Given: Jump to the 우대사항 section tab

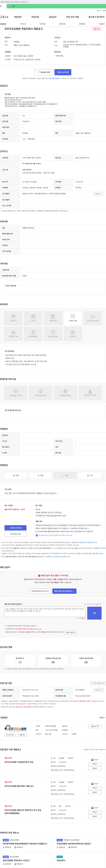Looking at the screenshot, I should [x=43, y=24].
